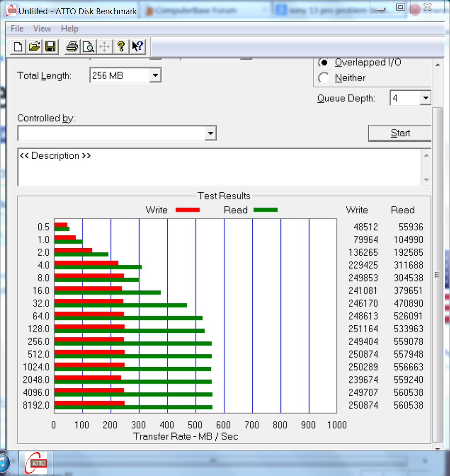The image size is (450, 476).
Task: Click the write value 239674
Action: point(363,380)
